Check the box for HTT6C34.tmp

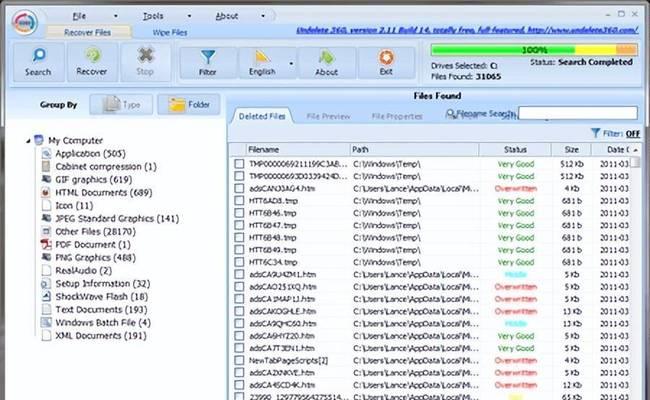pyautogui.click(x=239, y=262)
